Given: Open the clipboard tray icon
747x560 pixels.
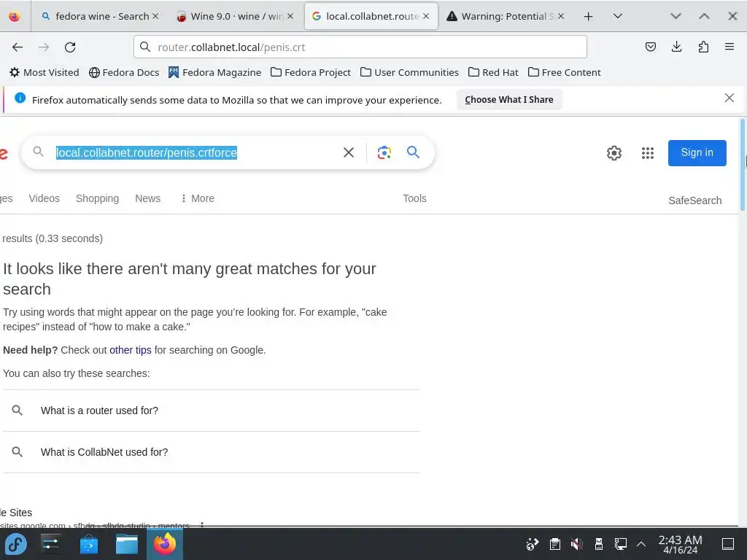Looking at the screenshot, I should (x=554, y=544).
